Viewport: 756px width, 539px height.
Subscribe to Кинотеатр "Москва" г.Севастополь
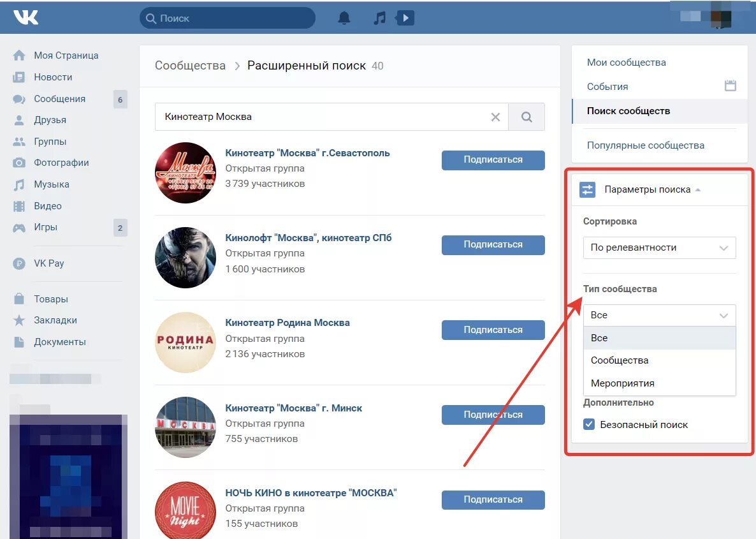[493, 159]
